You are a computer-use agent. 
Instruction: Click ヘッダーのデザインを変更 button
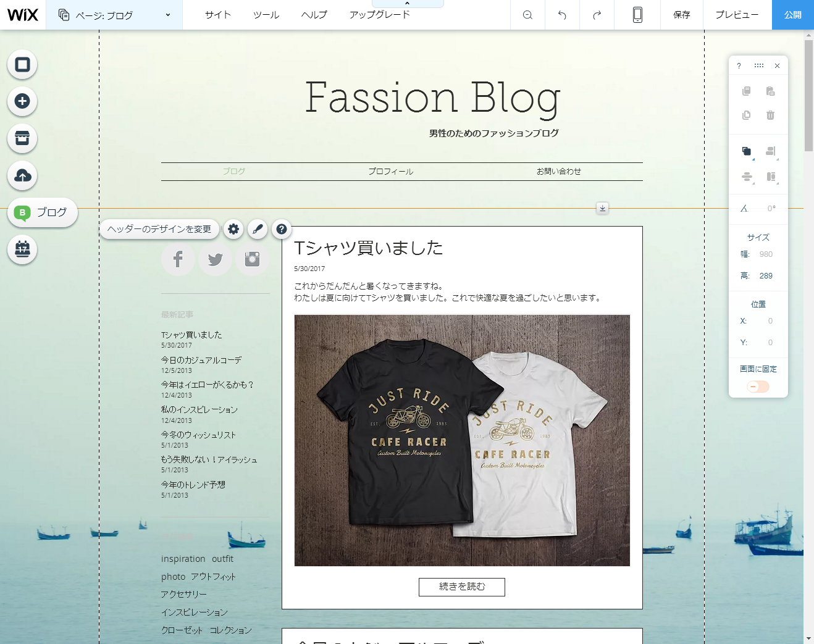click(x=159, y=229)
